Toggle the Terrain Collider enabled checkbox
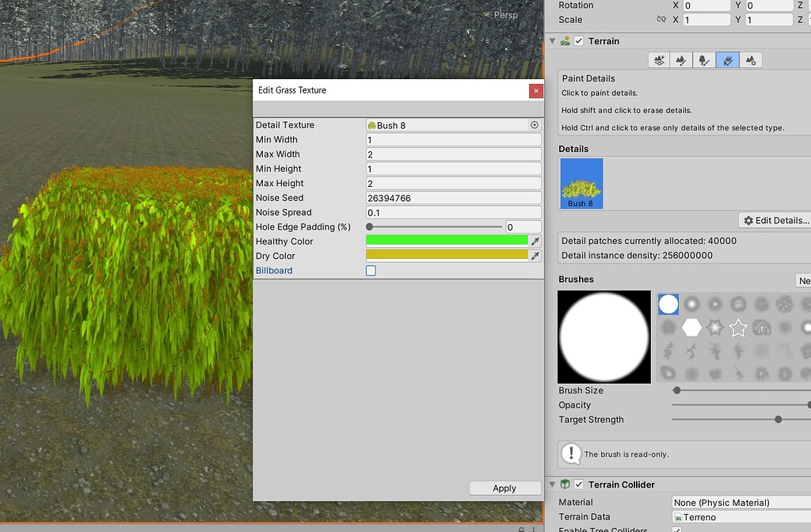The width and height of the screenshot is (811, 532). 577,484
